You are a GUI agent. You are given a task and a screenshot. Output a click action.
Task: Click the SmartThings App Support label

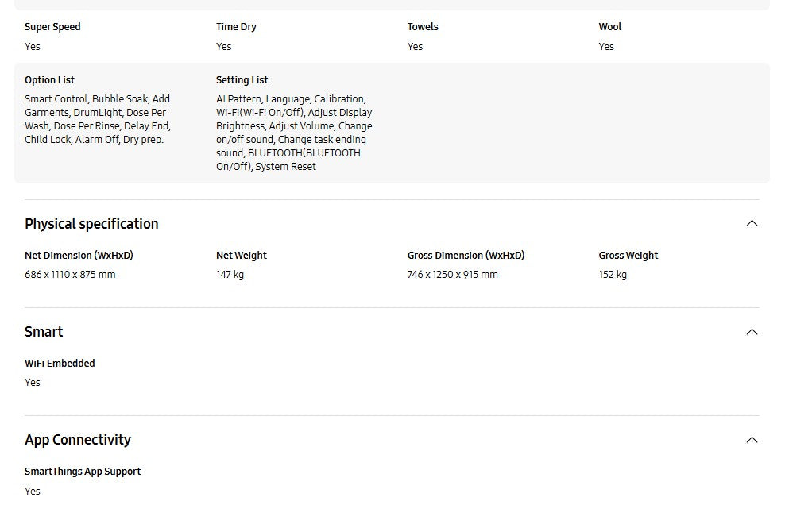click(x=83, y=472)
